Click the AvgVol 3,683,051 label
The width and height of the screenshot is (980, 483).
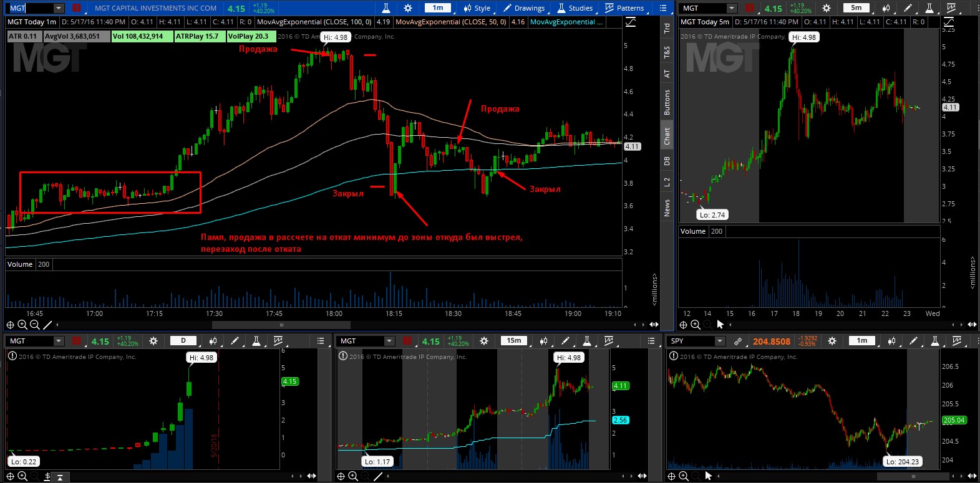[x=76, y=36]
